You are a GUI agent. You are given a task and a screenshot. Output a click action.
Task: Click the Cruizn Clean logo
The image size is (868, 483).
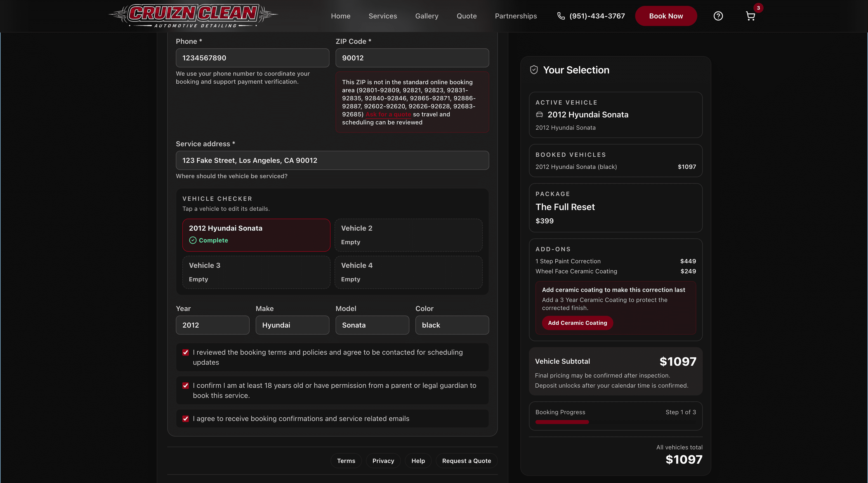193,16
